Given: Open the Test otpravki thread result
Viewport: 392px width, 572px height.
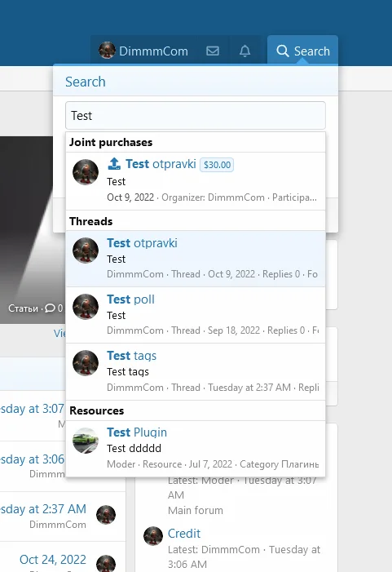Looking at the screenshot, I should point(142,243).
